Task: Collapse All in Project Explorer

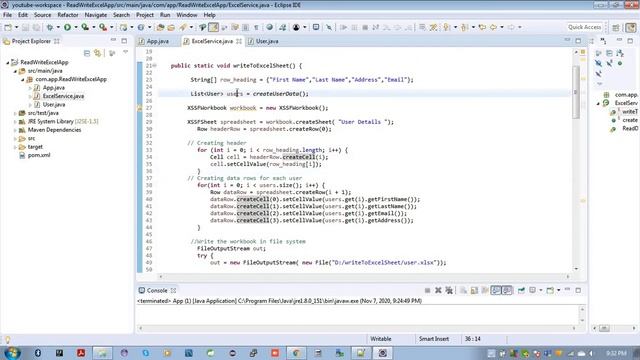Action: click(x=87, y=53)
